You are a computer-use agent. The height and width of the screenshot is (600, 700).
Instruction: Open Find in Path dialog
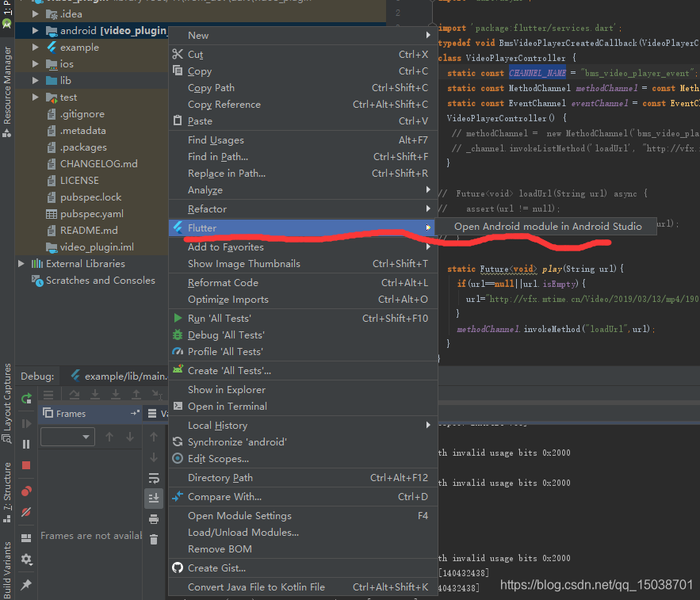point(303,157)
